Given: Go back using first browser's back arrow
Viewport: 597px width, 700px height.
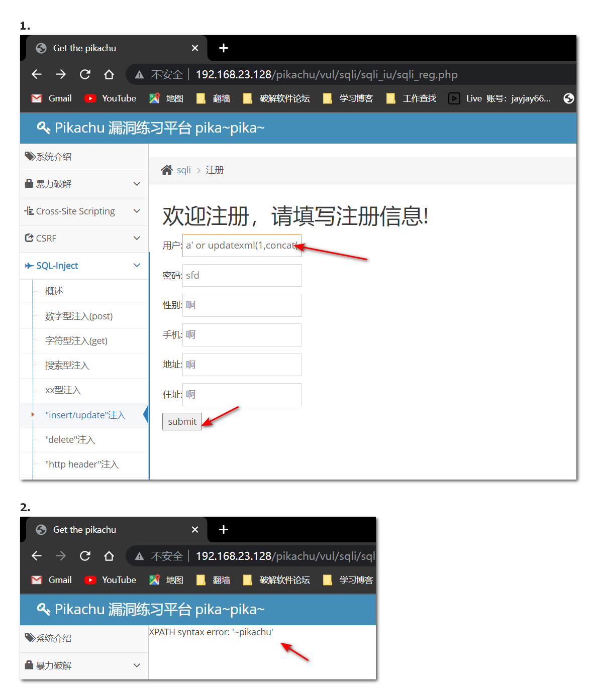Looking at the screenshot, I should tap(37, 74).
